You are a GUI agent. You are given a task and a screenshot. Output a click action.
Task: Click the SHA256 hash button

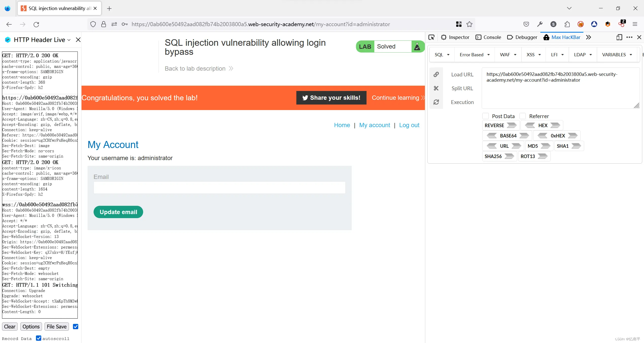pos(499,156)
